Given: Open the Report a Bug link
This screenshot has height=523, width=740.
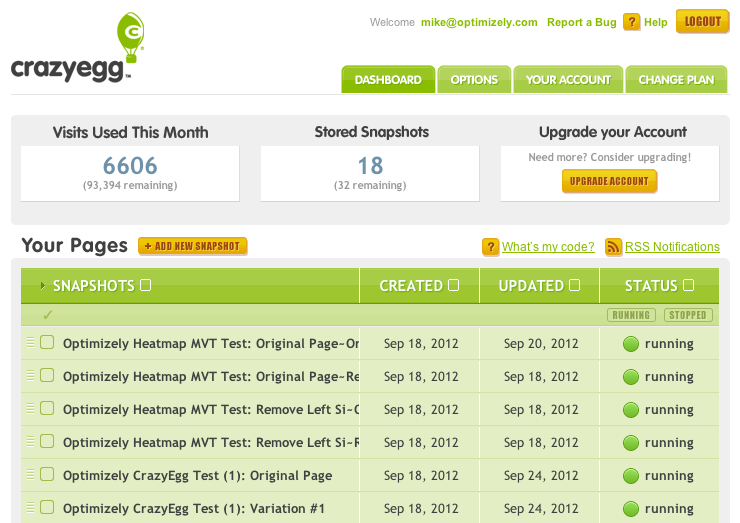Looking at the screenshot, I should (x=581, y=22).
